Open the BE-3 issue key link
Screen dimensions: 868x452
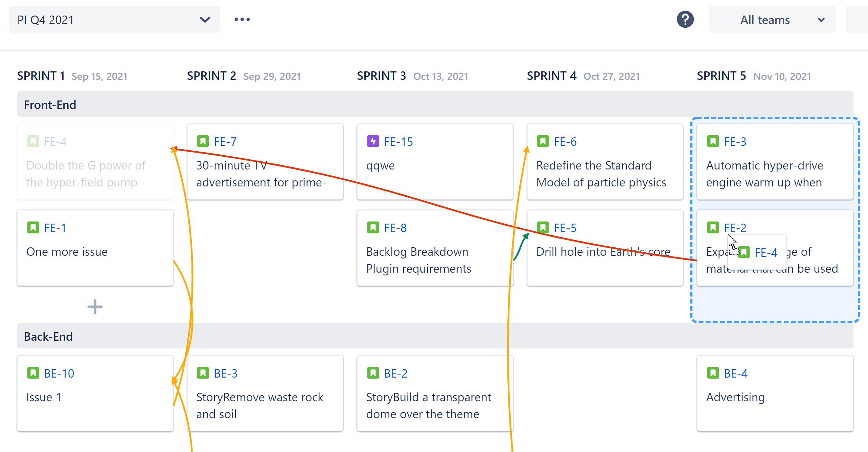click(x=226, y=374)
